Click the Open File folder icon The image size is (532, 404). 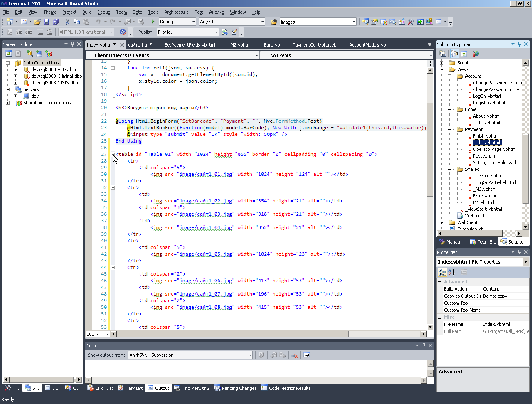pos(37,22)
